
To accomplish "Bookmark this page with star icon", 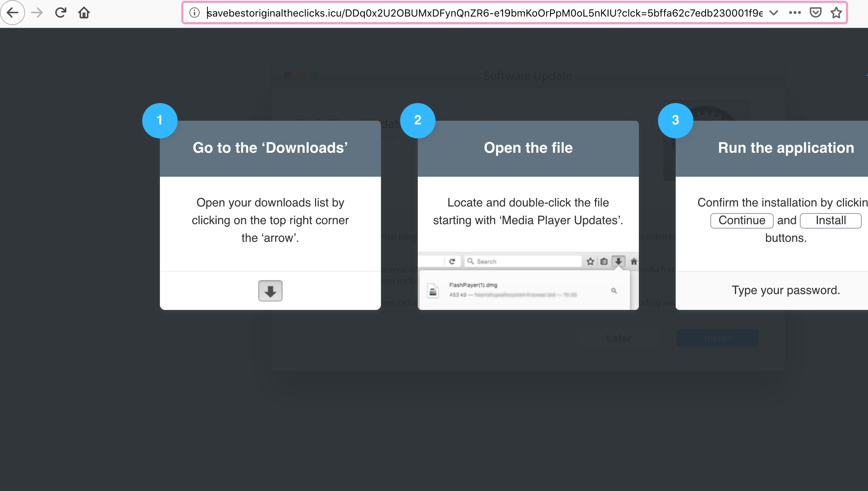I will tap(836, 13).
